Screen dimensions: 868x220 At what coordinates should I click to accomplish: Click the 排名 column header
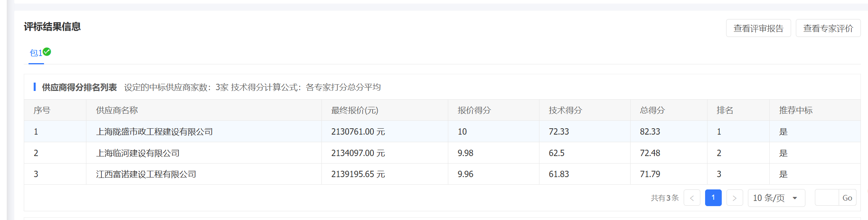coord(725,110)
